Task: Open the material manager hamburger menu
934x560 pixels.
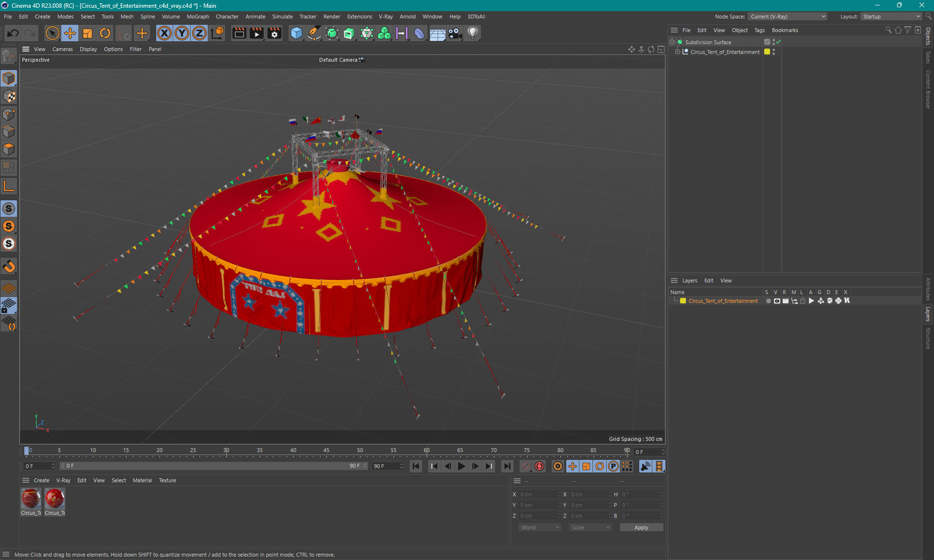Action: (x=26, y=480)
